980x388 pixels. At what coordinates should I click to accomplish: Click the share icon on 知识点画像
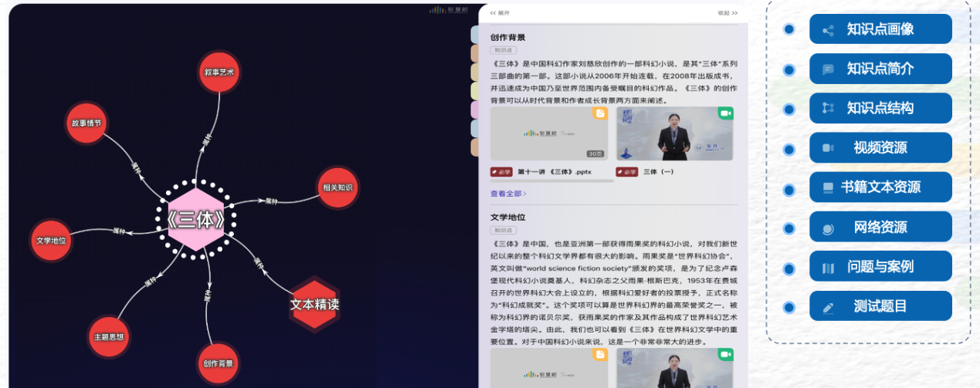click(828, 31)
